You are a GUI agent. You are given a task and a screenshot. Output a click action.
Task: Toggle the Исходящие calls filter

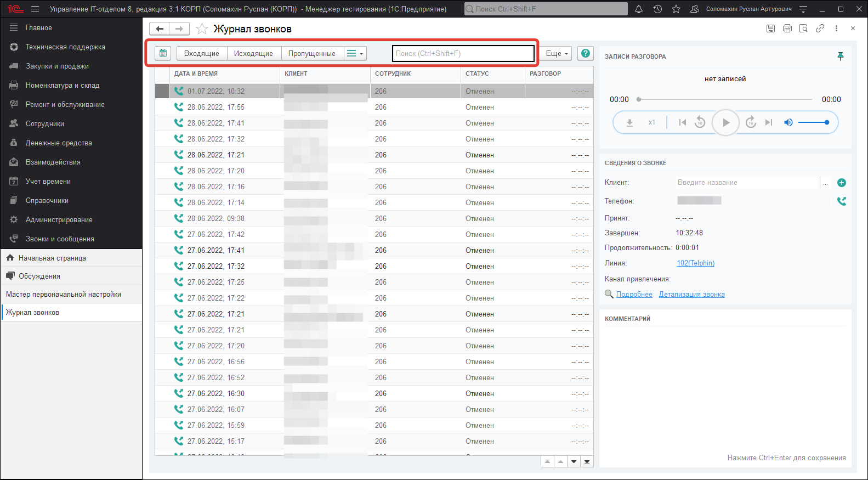pos(253,53)
